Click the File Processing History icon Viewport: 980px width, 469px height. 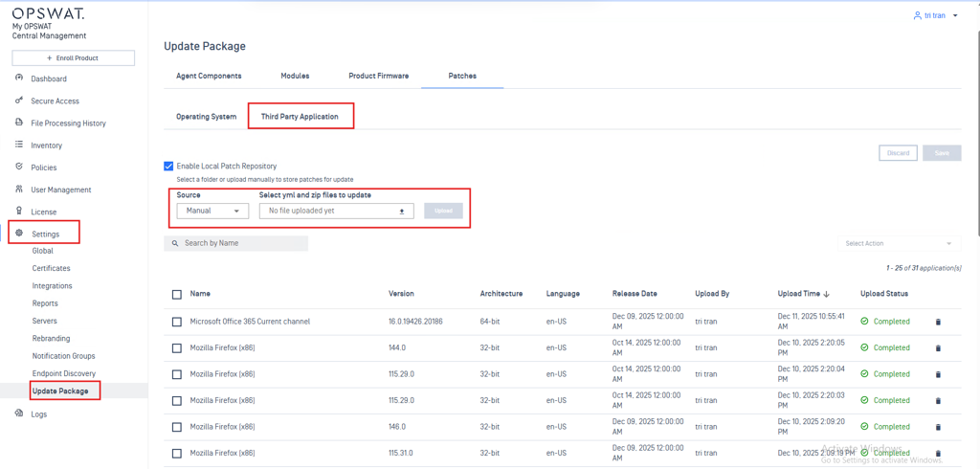pyautogui.click(x=19, y=123)
